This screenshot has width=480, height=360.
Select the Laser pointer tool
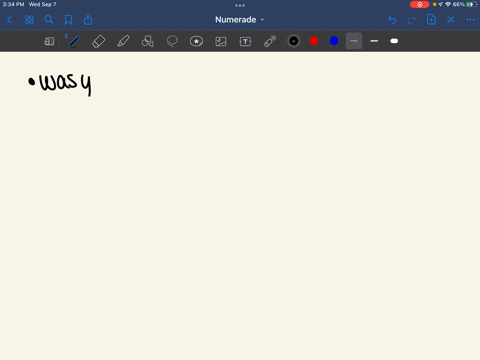tap(270, 41)
